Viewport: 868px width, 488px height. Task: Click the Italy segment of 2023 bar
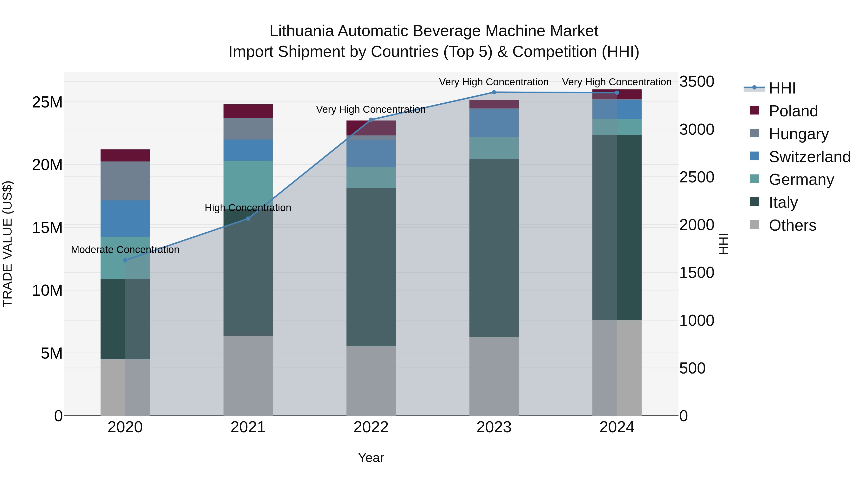click(494, 248)
